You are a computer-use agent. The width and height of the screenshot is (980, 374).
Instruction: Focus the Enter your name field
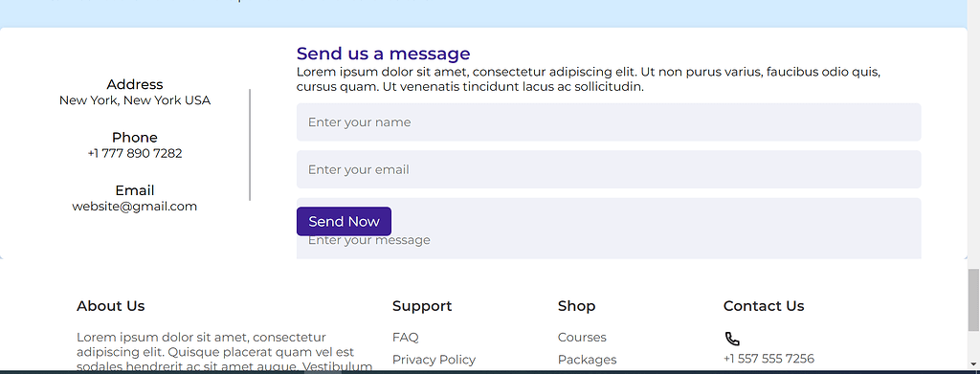[x=608, y=122]
